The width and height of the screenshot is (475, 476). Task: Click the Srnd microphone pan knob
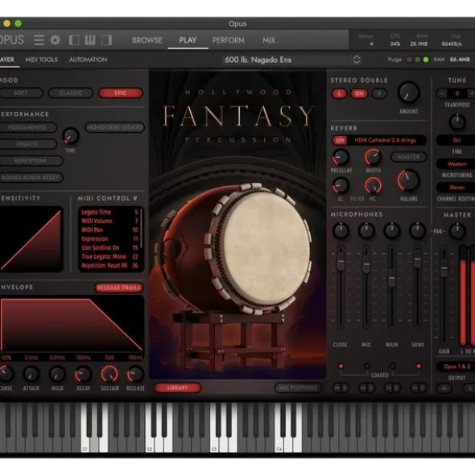(x=418, y=231)
